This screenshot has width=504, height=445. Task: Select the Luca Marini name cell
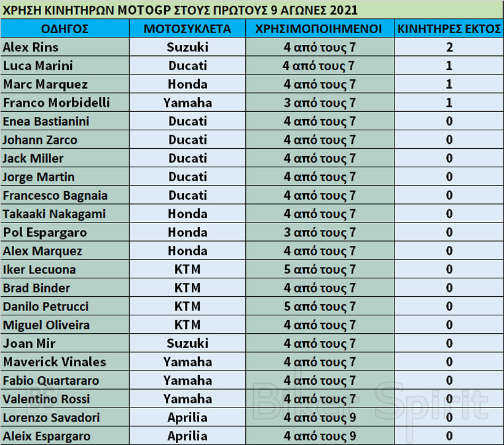tap(65, 66)
